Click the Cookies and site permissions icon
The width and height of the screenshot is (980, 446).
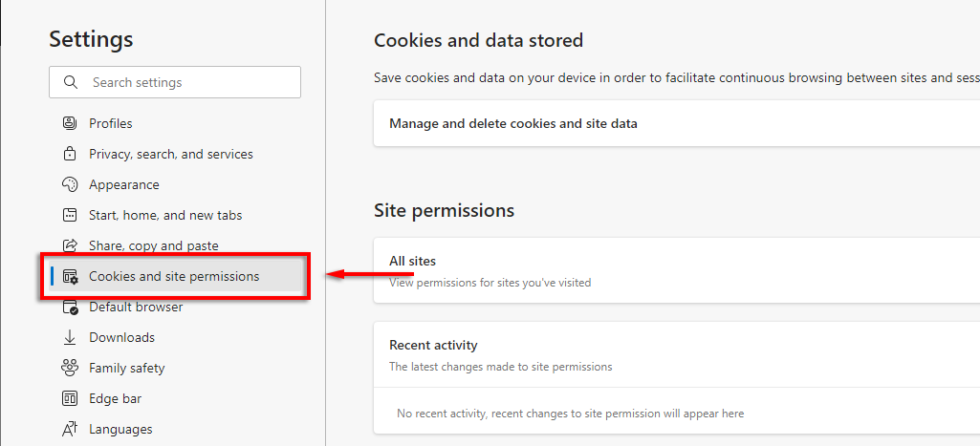[x=70, y=277]
